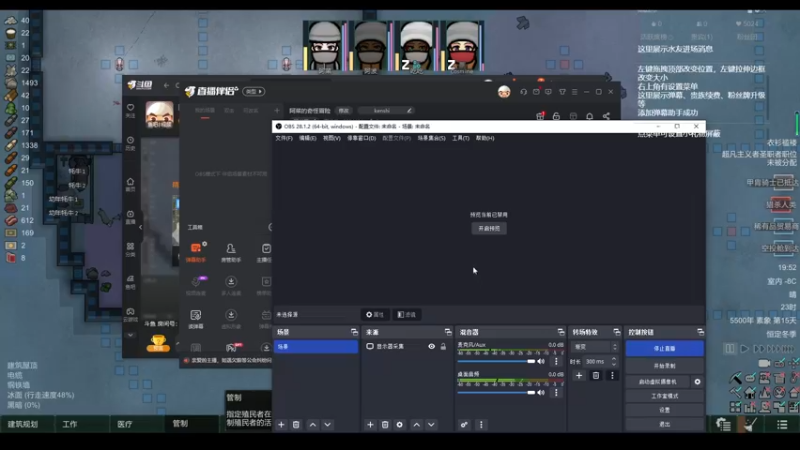Screen dimensions: 800x450
Task: Move scene down in Scenes panel
Action: [328, 424]
